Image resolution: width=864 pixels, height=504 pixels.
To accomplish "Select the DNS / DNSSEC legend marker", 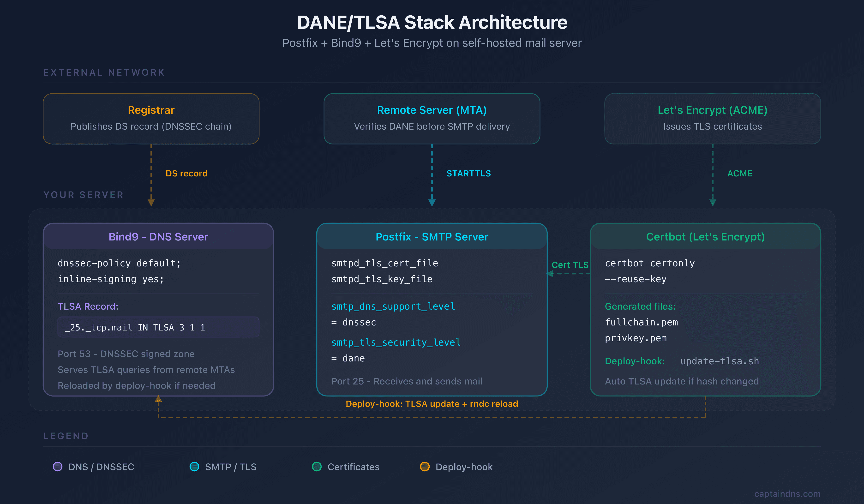I will (x=58, y=467).
